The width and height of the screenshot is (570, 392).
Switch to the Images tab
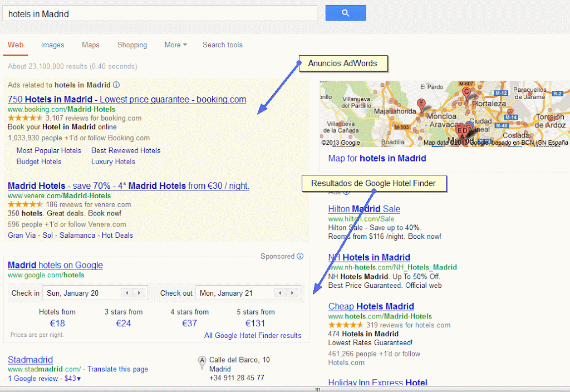(52, 45)
